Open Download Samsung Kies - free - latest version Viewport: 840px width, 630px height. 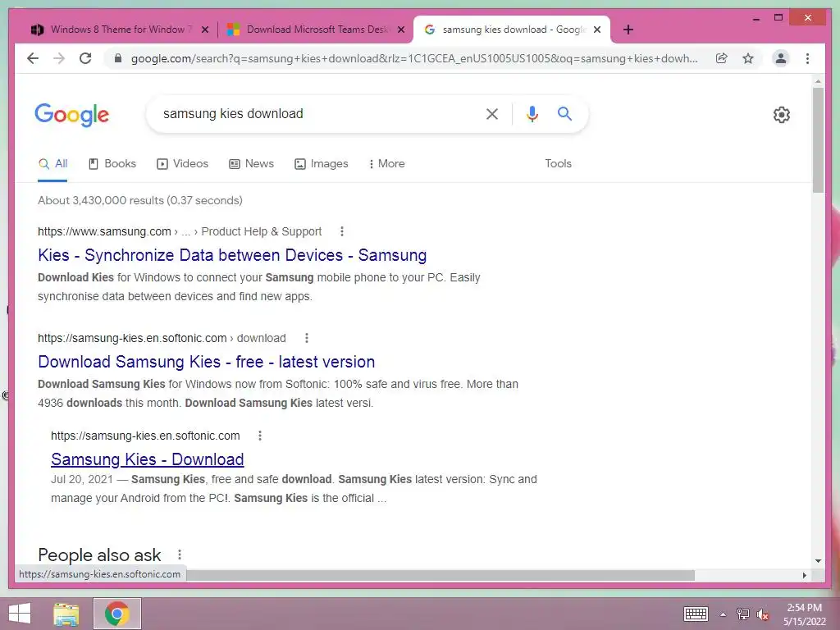click(206, 362)
